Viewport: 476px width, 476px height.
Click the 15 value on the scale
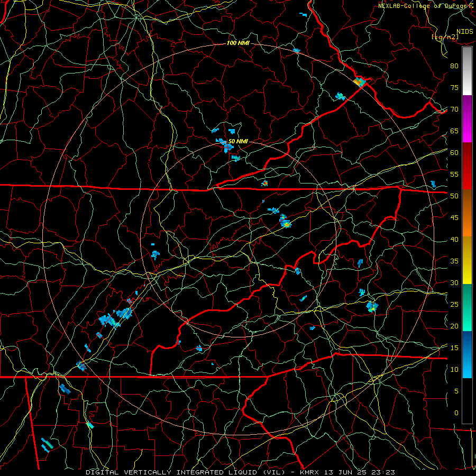(454, 348)
